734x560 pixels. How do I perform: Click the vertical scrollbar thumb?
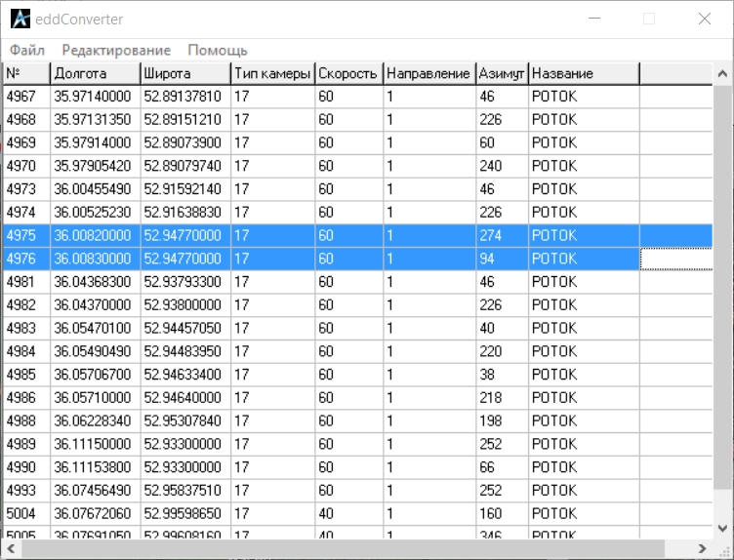click(722, 293)
